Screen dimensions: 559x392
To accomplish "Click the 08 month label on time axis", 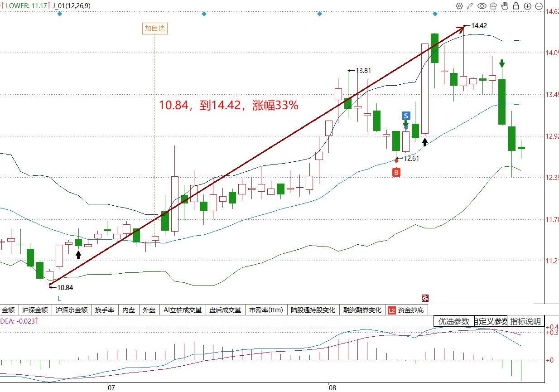I will [x=333, y=388].
